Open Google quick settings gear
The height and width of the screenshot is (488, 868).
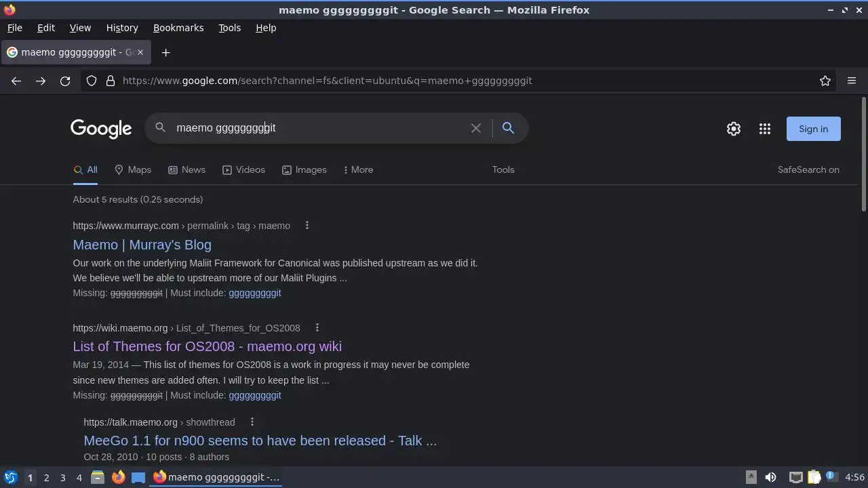pyautogui.click(x=734, y=129)
